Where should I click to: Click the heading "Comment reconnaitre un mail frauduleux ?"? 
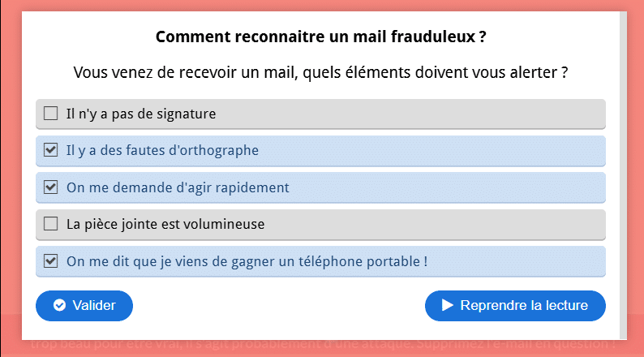pos(320,37)
